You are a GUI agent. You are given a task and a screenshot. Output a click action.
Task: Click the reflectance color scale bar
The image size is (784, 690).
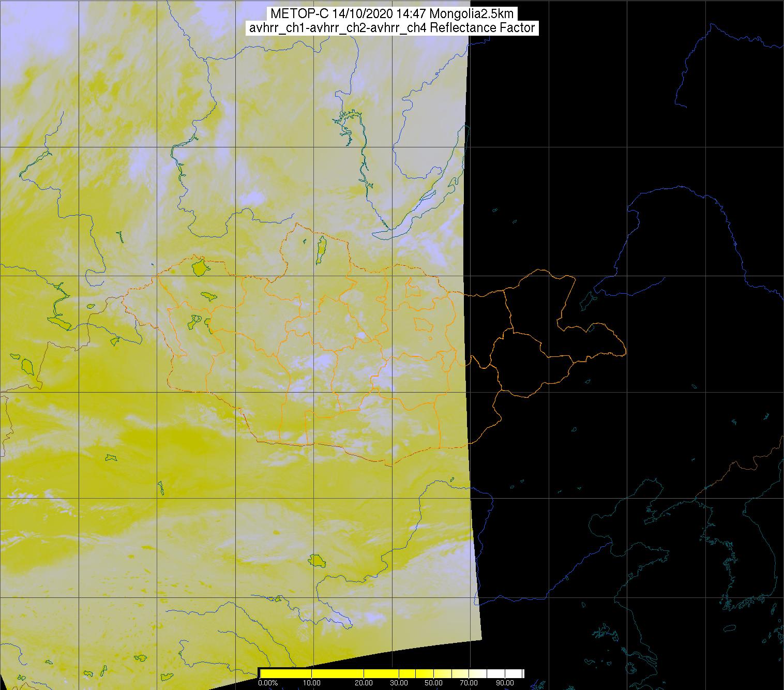pos(391,673)
